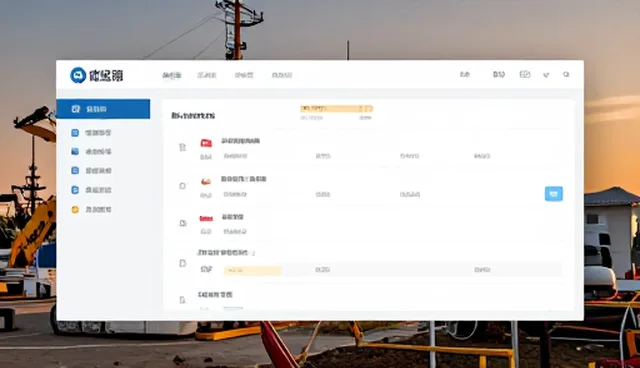Click the orange swoosh logo in list
Viewport: 640px width, 368px height.
[206, 182]
